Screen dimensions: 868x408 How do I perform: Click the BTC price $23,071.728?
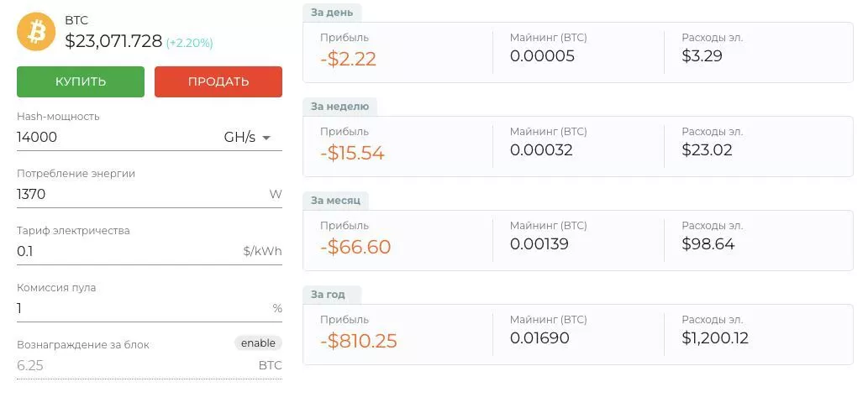click(x=113, y=40)
